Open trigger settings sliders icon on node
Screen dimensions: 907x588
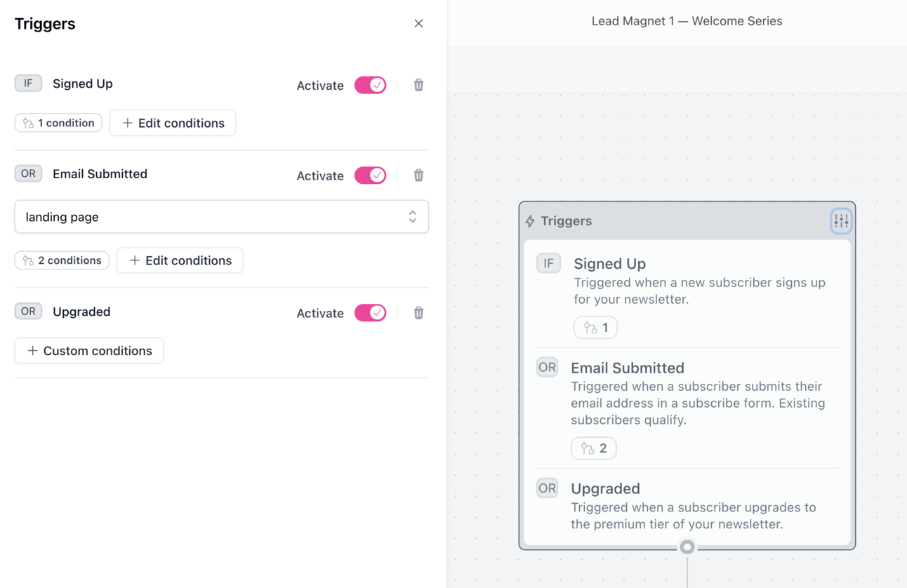click(x=841, y=221)
